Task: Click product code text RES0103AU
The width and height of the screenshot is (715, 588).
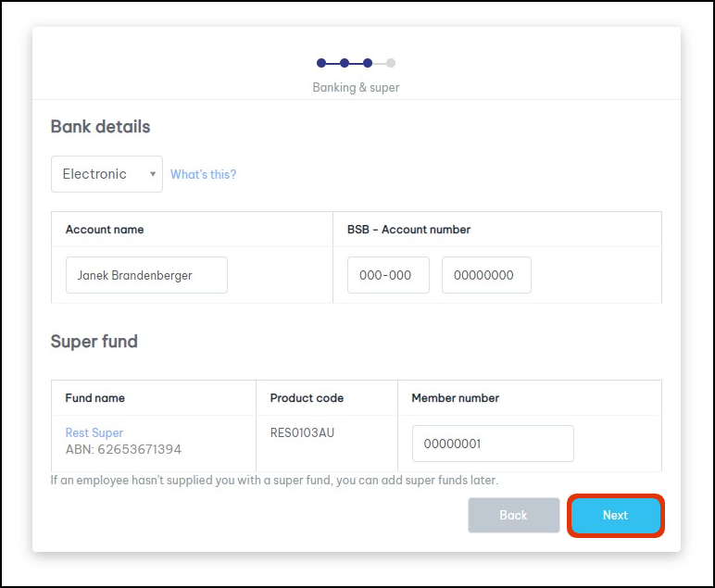Action: pos(302,432)
